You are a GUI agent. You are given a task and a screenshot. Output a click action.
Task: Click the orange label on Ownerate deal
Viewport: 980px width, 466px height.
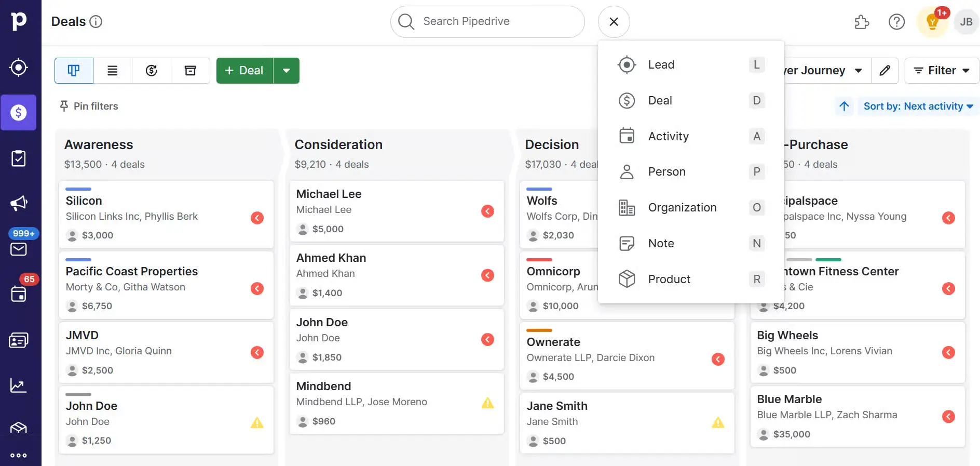click(539, 330)
